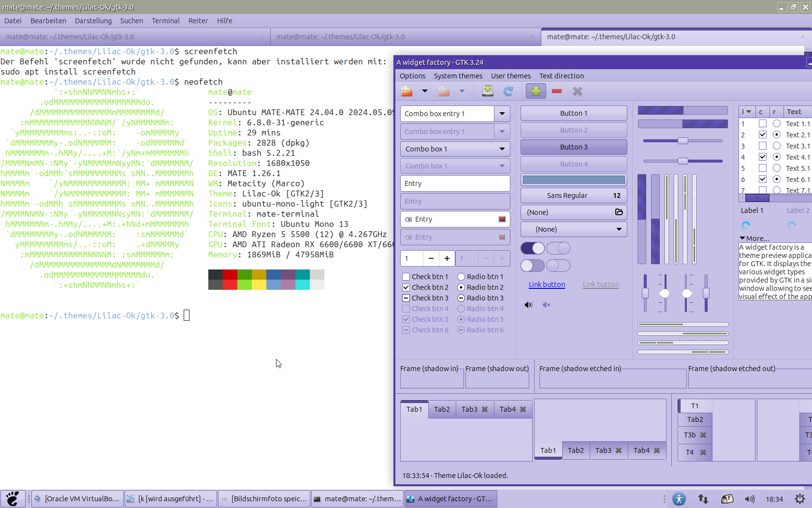The width and height of the screenshot is (812, 508).
Task: Close Tab3 in the bottom-tab notebook
Action: pyautogui.click(x=619, y=450)
